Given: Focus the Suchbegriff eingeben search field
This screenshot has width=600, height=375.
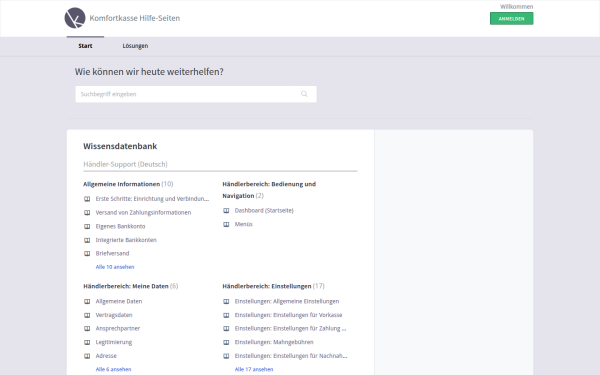Looking at the screenshot, I should [196, 94].
